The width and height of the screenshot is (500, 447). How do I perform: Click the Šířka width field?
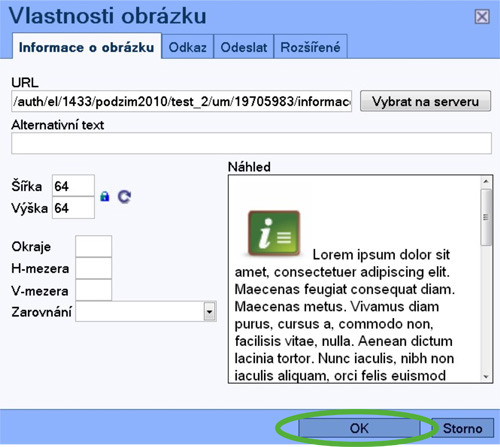coord(73,186)
